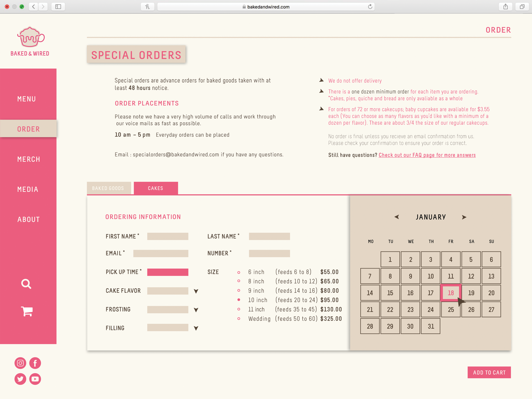This screenshot has height=399, width=532.
Task: Open the About sidebar item
Action: tap(28, 220)
